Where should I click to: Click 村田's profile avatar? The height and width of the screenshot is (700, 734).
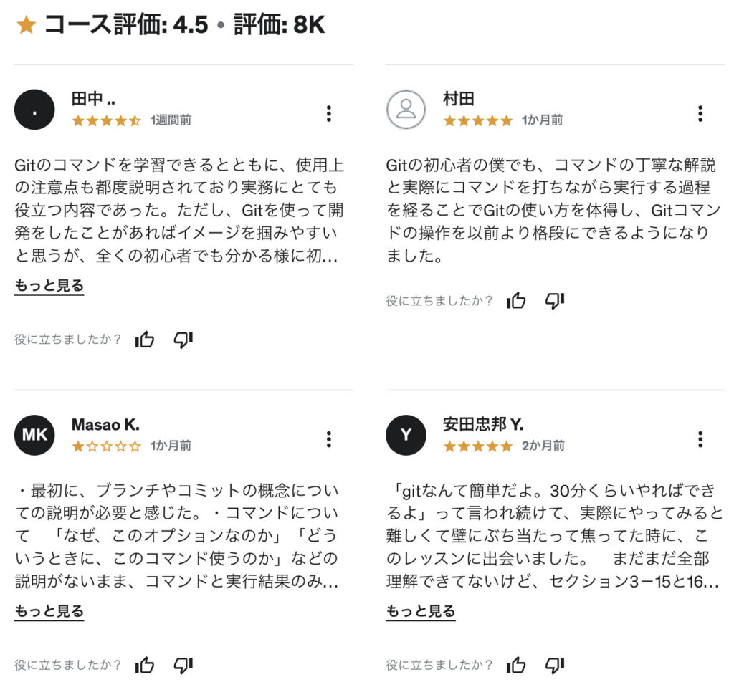[x=406, y=110]
